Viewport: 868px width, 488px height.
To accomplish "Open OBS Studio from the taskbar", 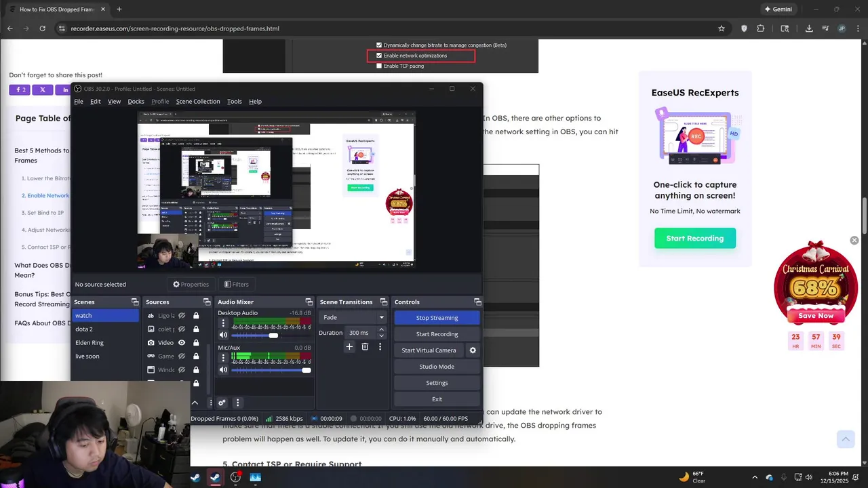I will click(x=235, y=477).
